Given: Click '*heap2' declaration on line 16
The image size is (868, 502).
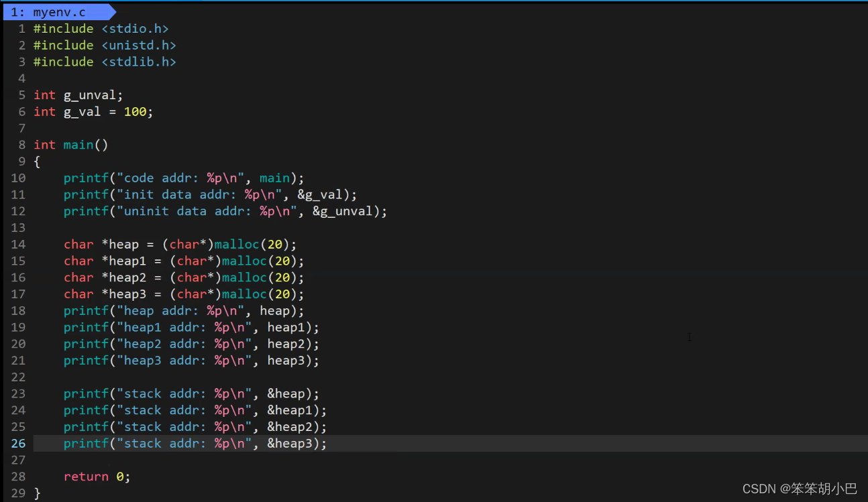Looking at the screenshot, I should [x=123, y=277].
